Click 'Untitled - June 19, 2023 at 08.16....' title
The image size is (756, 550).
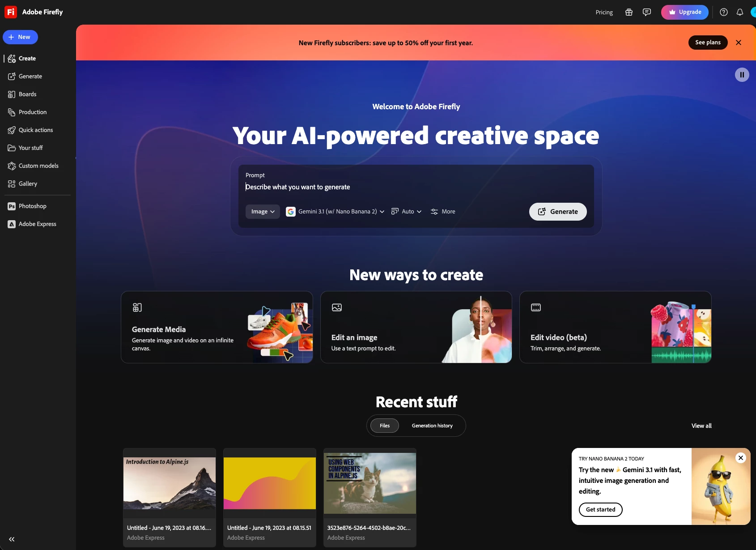click(169, 528)
